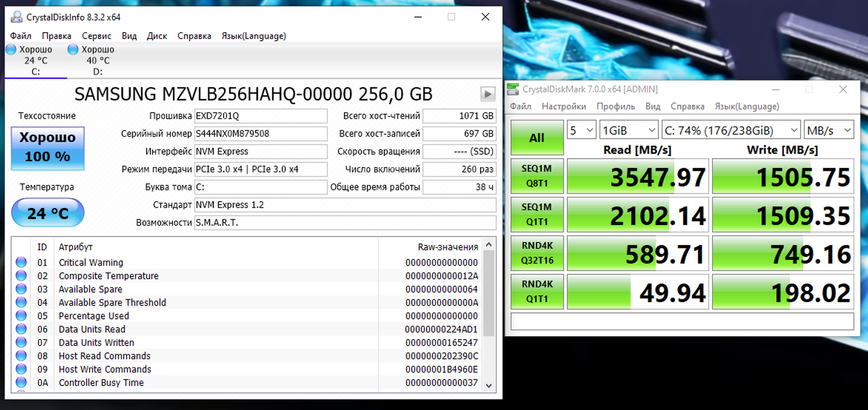
Task: Click the 24 °C temperature button
Action: [x=47, y=213]
